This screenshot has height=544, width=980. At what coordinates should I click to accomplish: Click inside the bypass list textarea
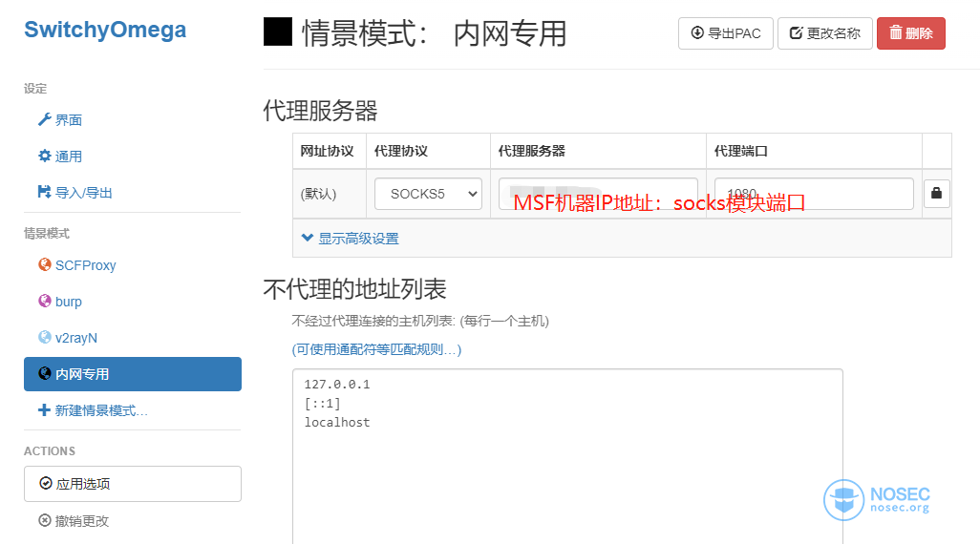[x=567, y=456]
